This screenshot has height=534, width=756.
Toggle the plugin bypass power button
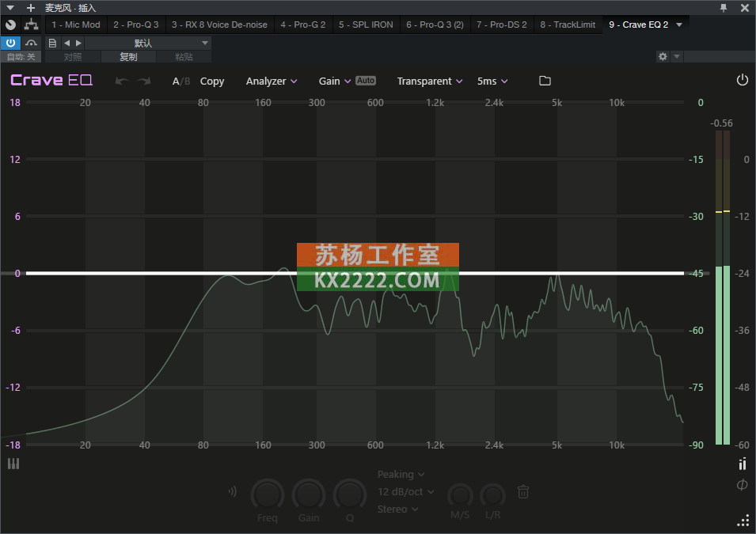(x=10, y=43)
